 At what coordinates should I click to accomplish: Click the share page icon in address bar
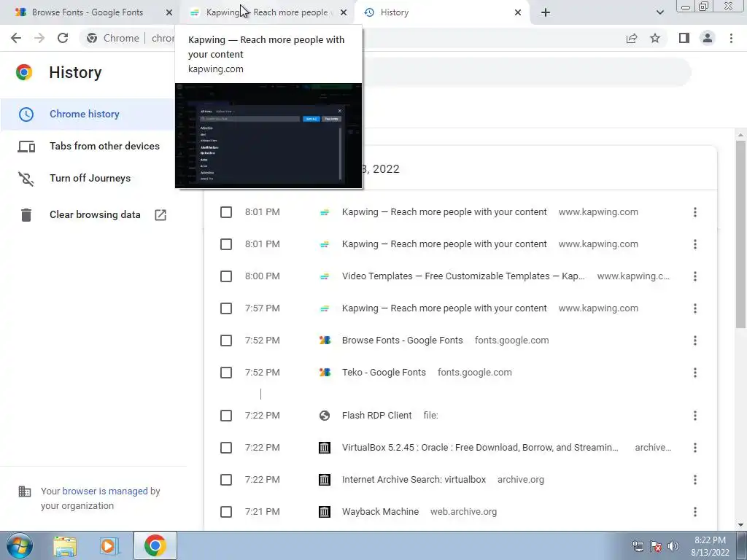click(x=632, y=38)
